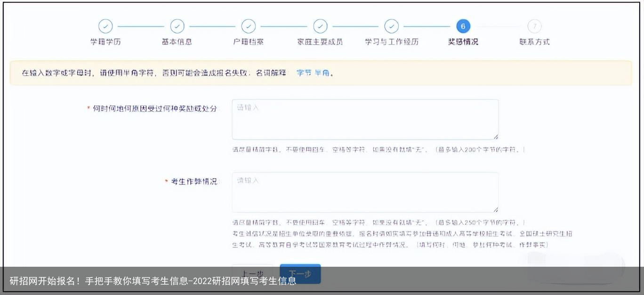
Task: Click the resize grip on the first textarea
Action: point(496,137)
